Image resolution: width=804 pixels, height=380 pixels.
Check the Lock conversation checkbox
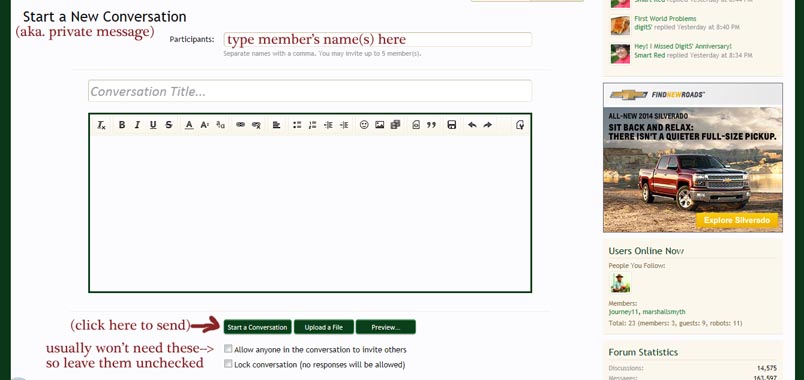228,364
